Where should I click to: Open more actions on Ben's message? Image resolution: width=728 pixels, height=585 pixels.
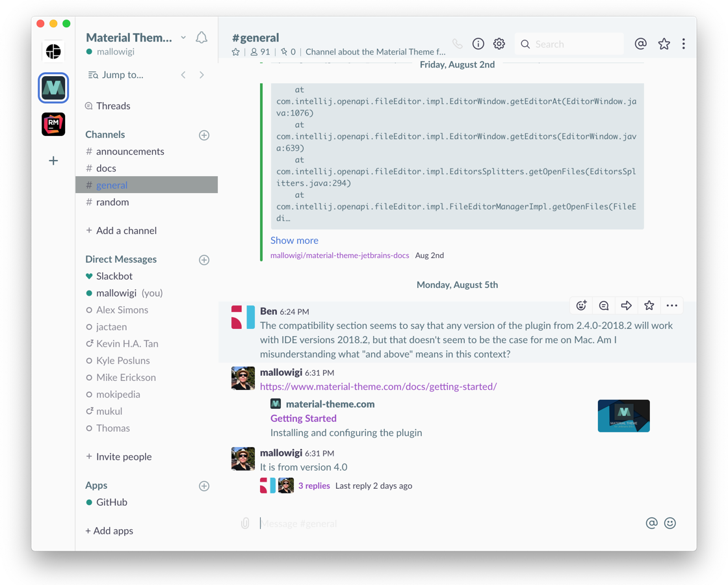tap(672, 305)
